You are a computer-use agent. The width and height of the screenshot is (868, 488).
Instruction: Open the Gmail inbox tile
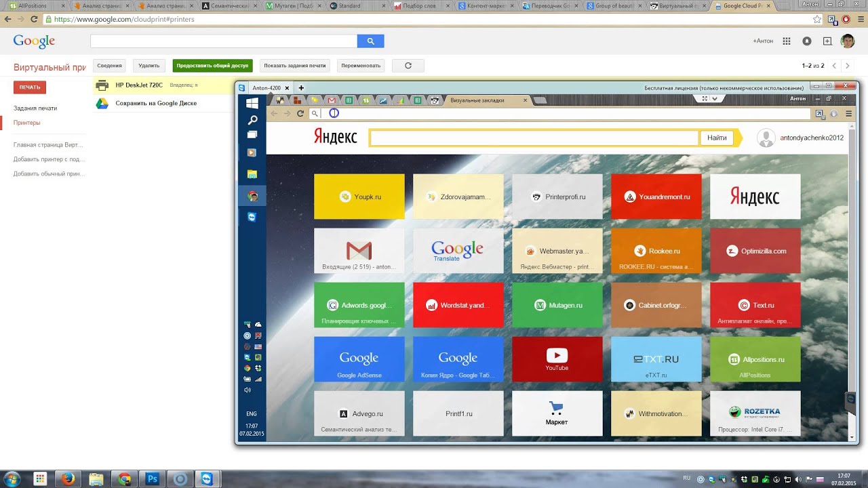point(359,251)
